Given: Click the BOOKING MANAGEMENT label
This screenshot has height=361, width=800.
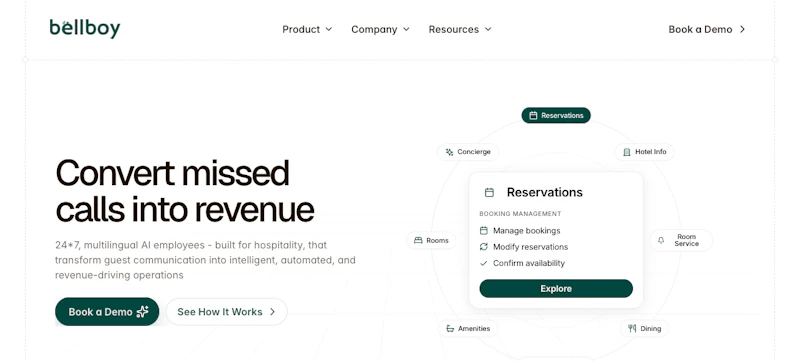Looking at the screenshot, I should coord(520,214).
